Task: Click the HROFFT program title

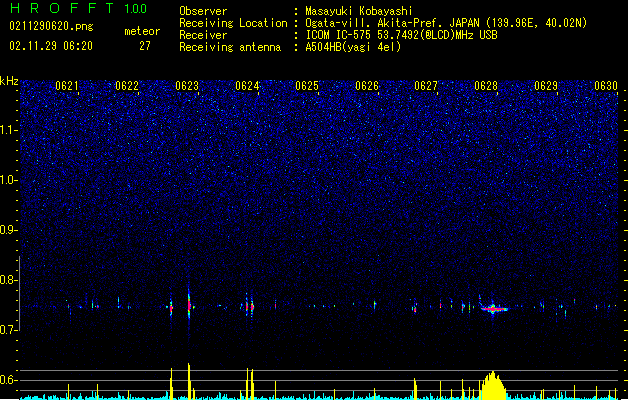Action: click(x=62, y=8)
